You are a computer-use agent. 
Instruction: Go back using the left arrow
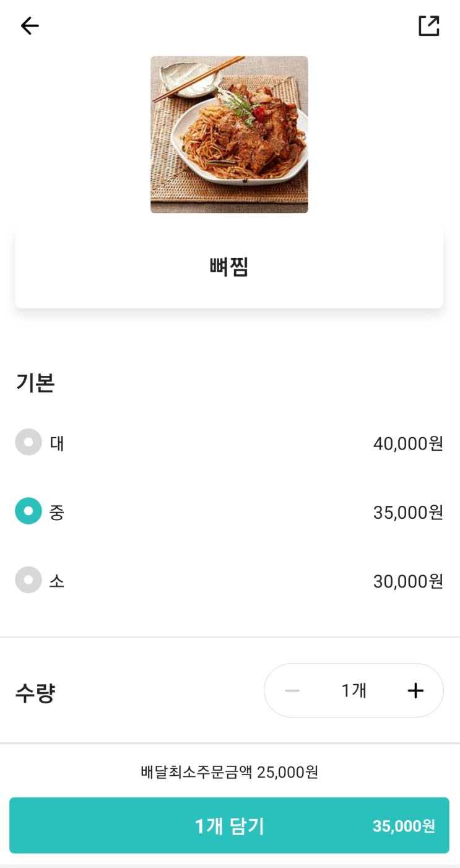click(30, 25)
